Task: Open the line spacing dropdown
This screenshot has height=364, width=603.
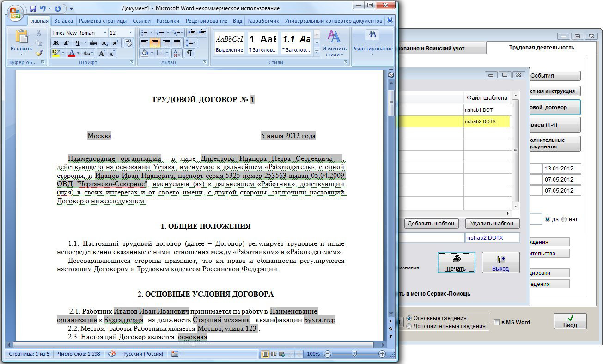Action: tap(191, 43)
